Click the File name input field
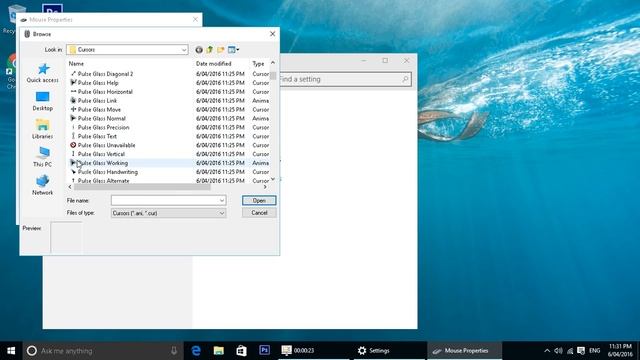Image resolution: width=640 pixels, height=360 pixels. [164, 200]
